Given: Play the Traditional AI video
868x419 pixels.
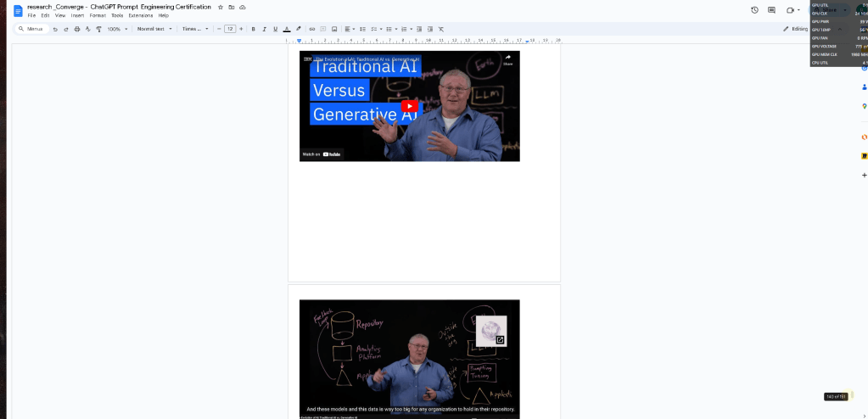Looking at the screenshot, I should (x=410, y=106).
